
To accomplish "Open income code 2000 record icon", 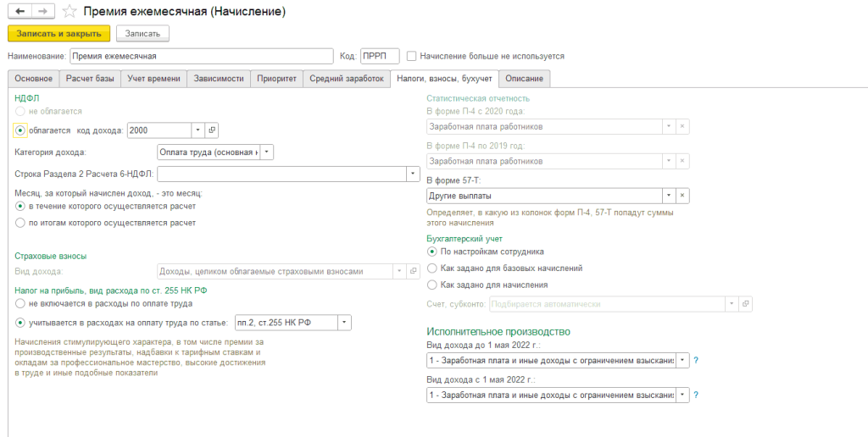I will (x=213, y=130).
